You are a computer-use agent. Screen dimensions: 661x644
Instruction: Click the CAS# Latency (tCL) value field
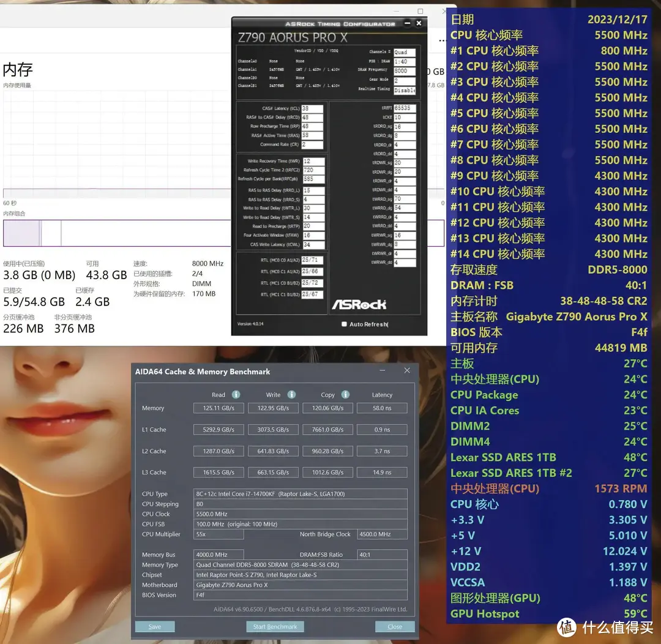pos(313,109)
